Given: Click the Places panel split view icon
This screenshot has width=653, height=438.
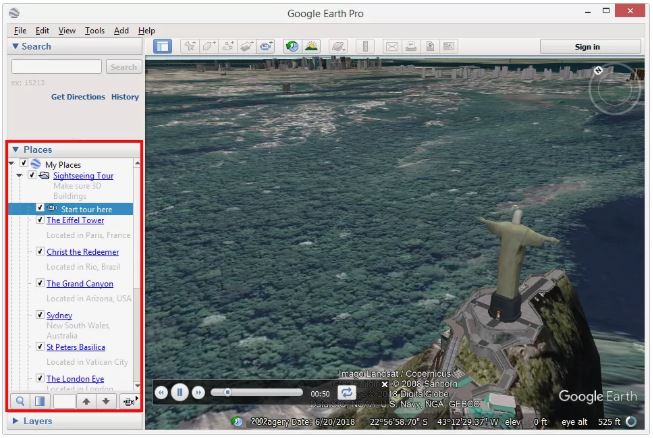Looking at the screenshot, I should [x=40, y=401].
